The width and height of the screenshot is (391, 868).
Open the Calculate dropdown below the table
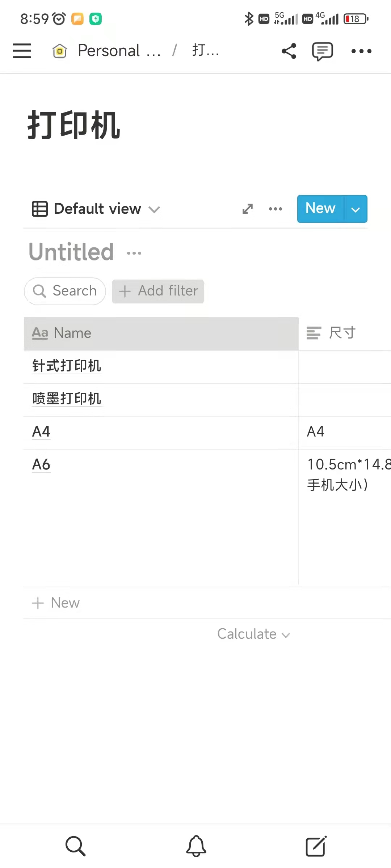[x=253, y=634]
